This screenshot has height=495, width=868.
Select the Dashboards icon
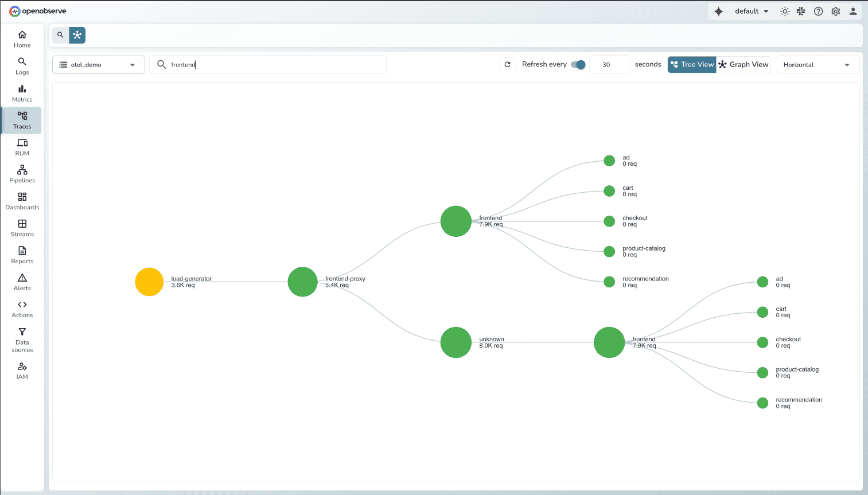[x=22, y=201]
